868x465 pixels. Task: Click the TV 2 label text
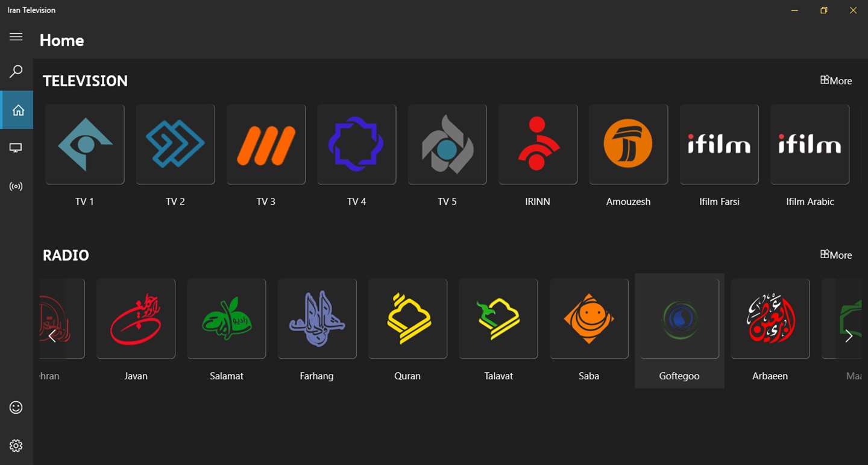point(175,201)
